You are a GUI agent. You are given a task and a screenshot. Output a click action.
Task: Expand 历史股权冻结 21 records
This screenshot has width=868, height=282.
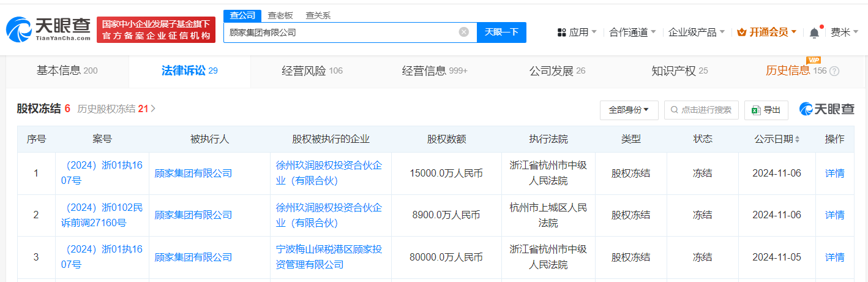116,109
